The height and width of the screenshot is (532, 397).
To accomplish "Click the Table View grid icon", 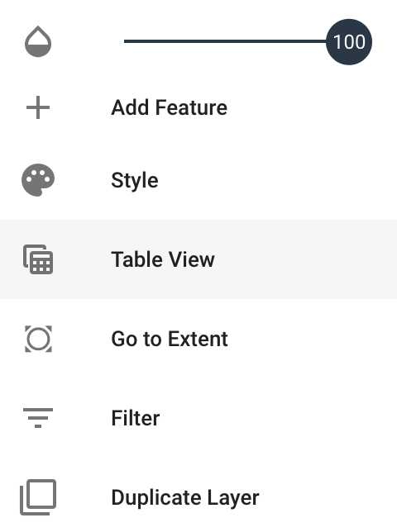I will [38, 259].
